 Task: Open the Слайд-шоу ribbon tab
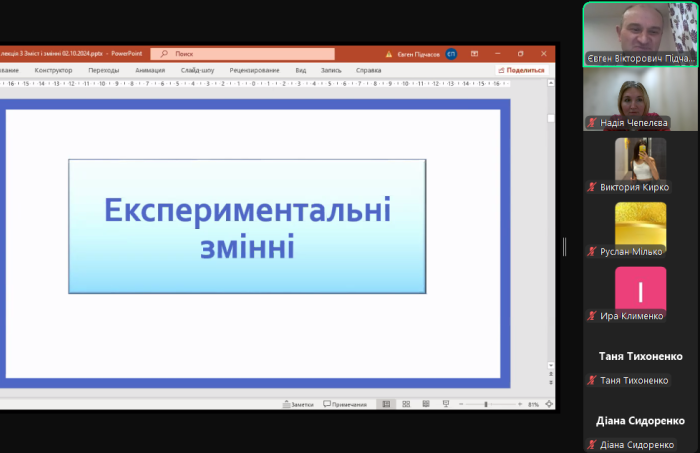point(197,70)
